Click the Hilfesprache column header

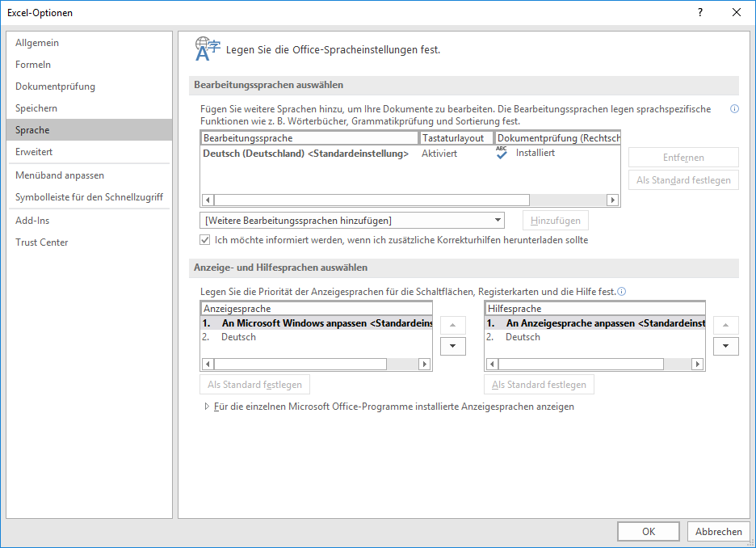[x=595, y=309]
